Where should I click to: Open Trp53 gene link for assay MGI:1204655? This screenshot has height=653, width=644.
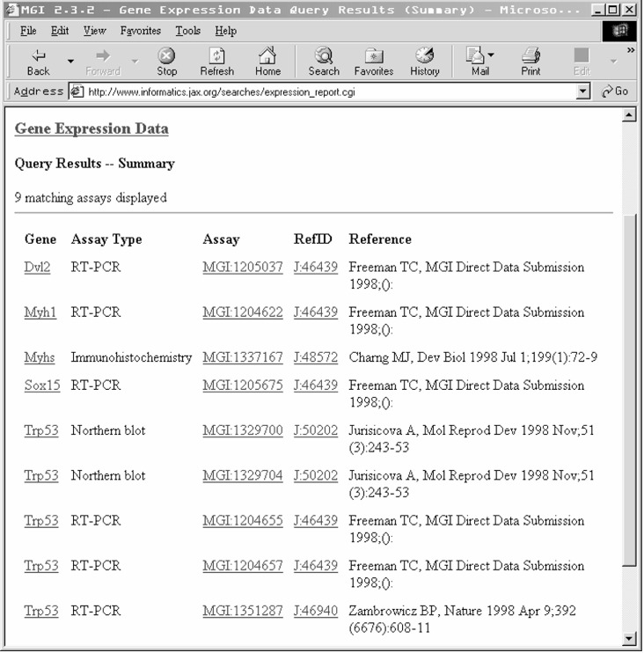pyautogui.click(x=41, y=521)
